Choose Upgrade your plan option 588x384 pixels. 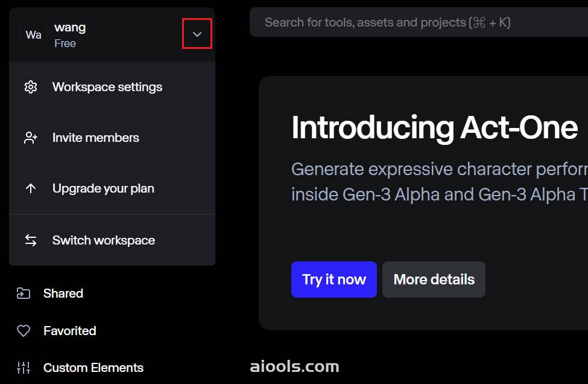pos(112,188)
